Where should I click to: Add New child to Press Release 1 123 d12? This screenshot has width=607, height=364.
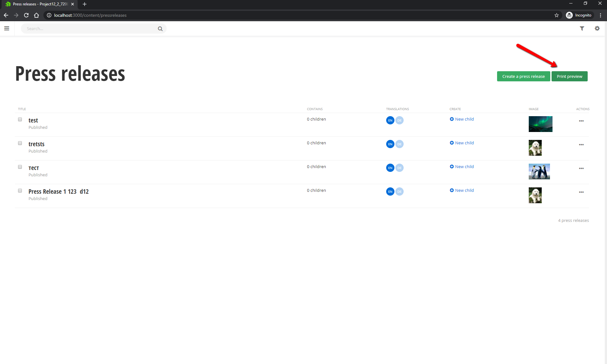point(462,190)
